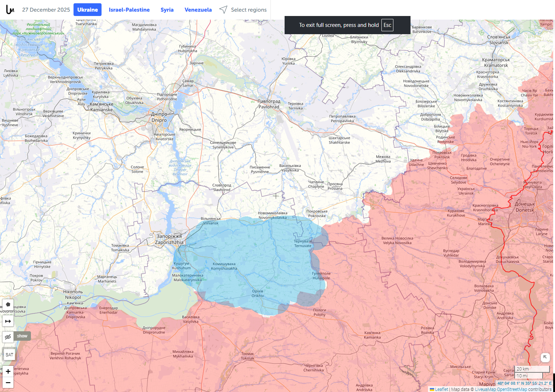Click the Selydove town label
Screen dimensions: 555x392
(x=459, y=180)
